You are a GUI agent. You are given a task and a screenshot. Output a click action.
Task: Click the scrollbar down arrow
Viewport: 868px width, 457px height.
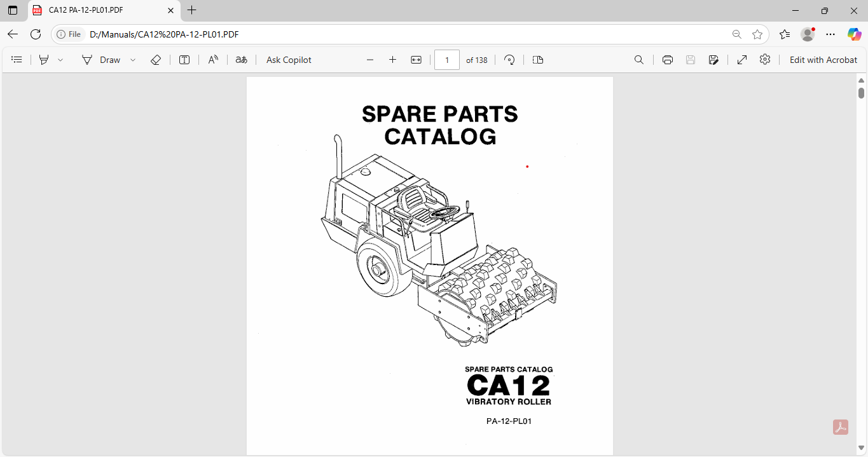click(x=862, y=448)
